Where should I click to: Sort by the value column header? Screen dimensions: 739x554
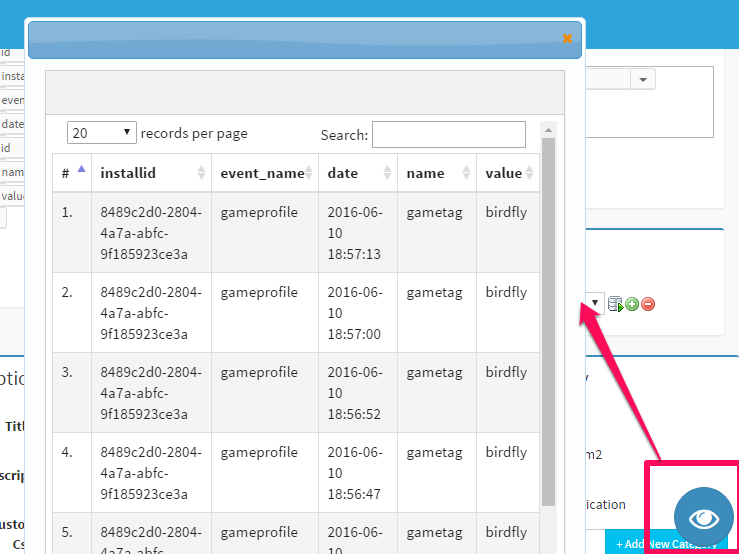point(508,173)
